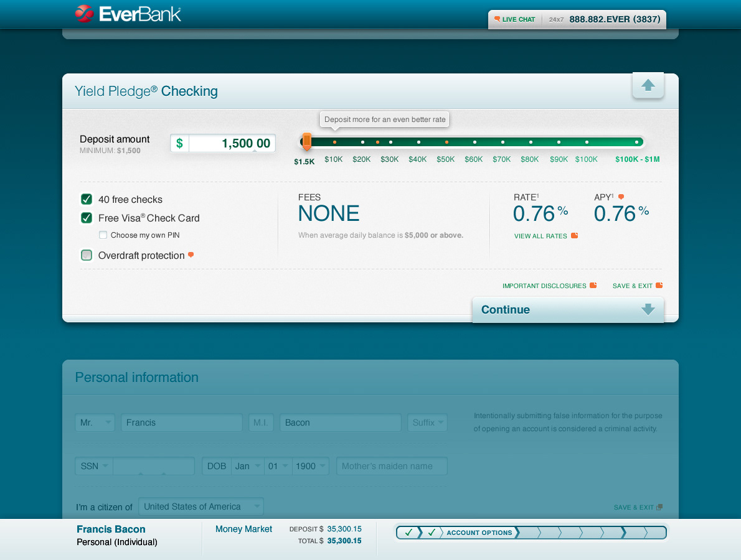Open the Jan birth month dropdown

coord(248,466)
